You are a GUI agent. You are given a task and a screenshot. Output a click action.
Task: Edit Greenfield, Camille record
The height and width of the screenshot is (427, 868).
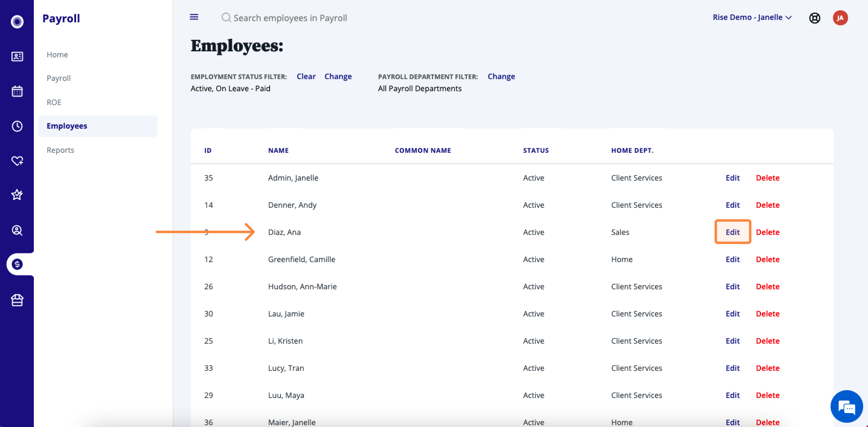click(x=732, y=259)
